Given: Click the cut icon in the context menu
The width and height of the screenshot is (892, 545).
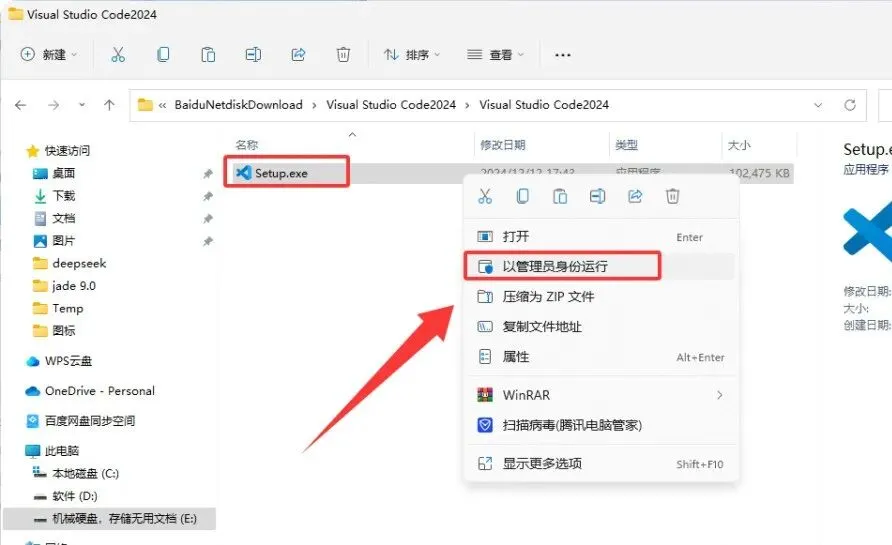Looking at the screenshot, I should click(x=485, y=197).
